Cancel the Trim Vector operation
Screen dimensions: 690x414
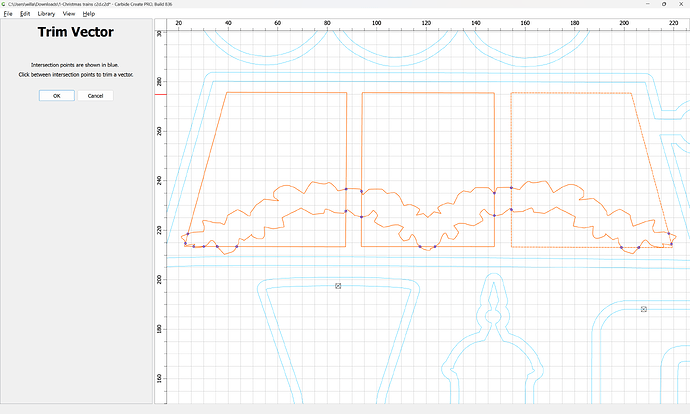click(96, 96)
